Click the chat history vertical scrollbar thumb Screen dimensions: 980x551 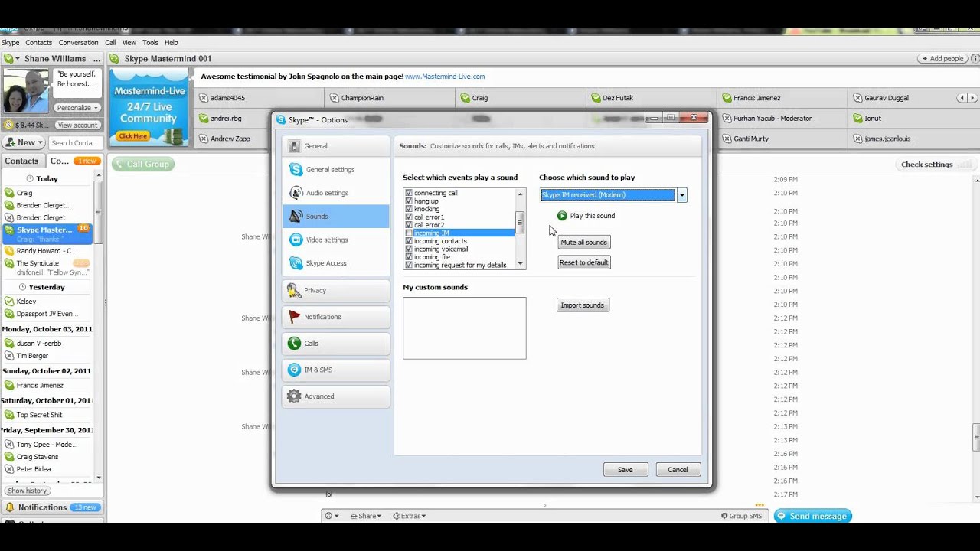[976, 438]
